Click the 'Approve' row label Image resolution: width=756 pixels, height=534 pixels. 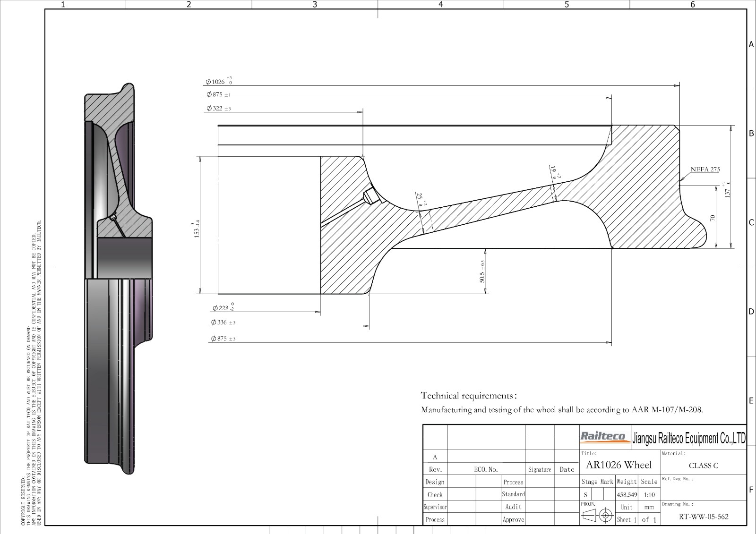pyautogui.click(x=513, y=519)
